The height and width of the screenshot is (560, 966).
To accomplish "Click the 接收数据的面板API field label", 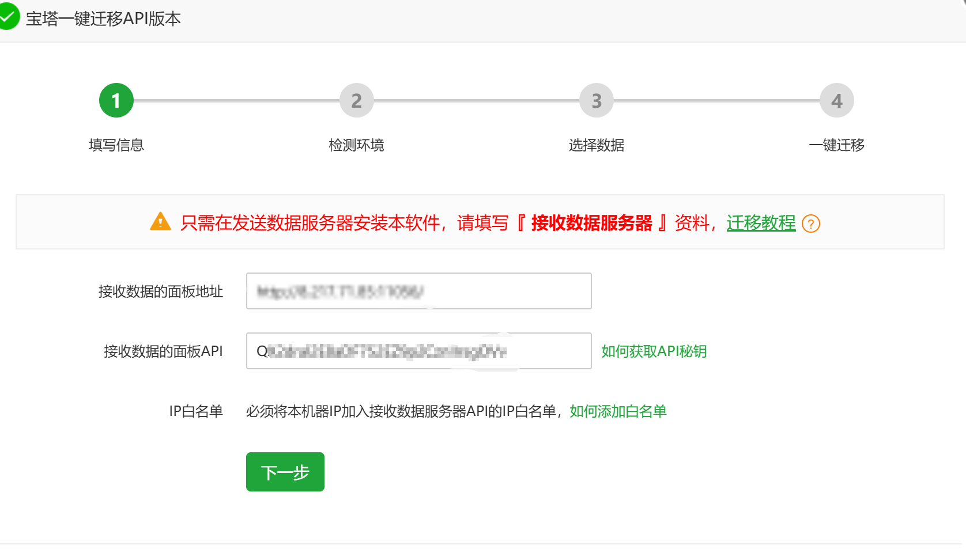I will tap(163, 351).
